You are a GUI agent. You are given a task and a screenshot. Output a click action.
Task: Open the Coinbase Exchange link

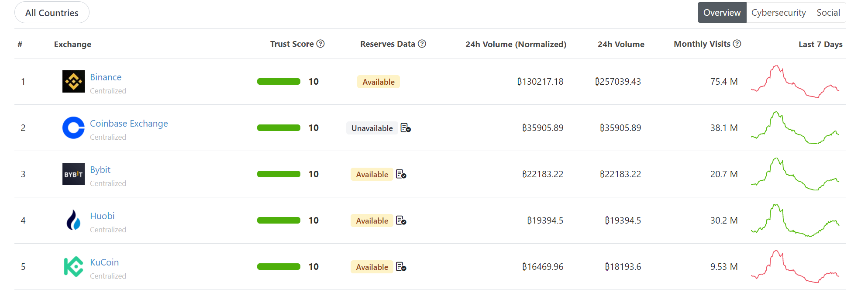point(129,124)
